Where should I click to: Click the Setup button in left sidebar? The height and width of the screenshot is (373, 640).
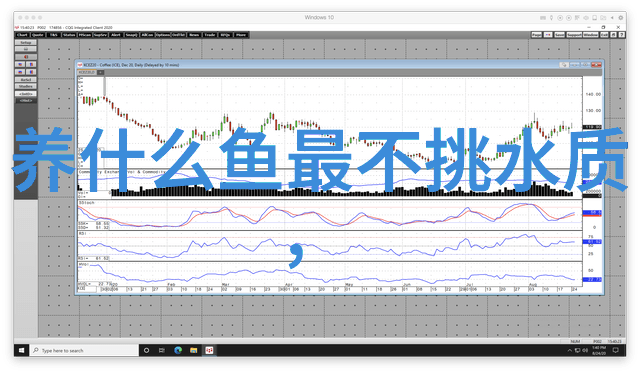[26, 42]
